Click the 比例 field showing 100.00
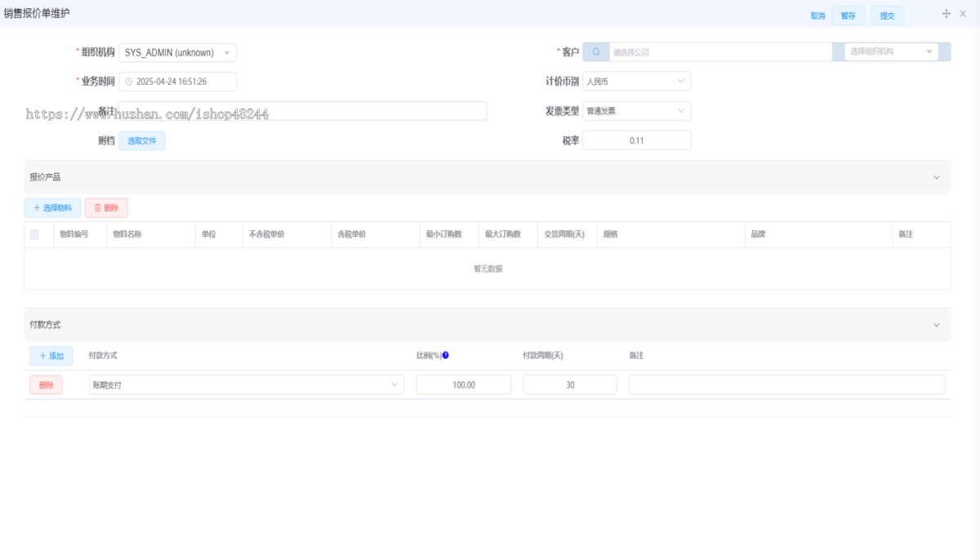 (x=464, y=384)
